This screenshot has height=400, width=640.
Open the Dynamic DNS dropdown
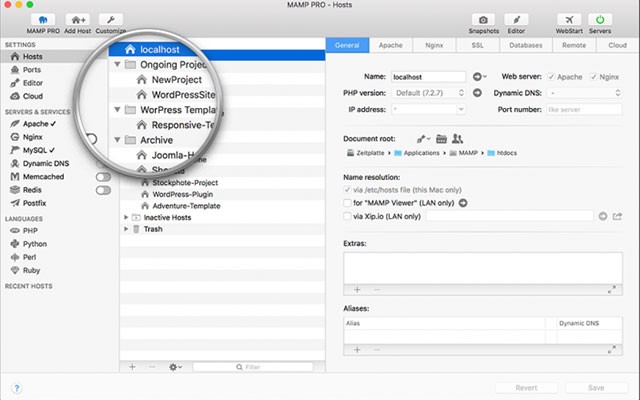click(589, 92)
